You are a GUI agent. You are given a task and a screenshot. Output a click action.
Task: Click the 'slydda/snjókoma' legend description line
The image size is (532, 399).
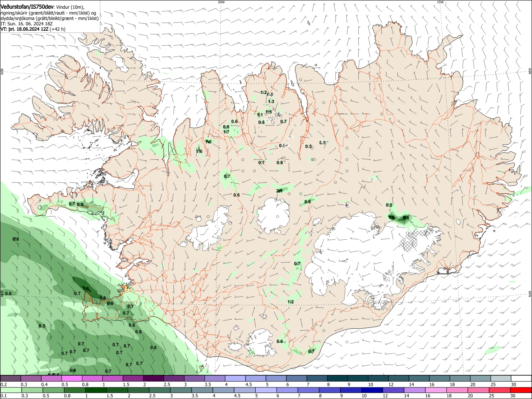point(49,18)
